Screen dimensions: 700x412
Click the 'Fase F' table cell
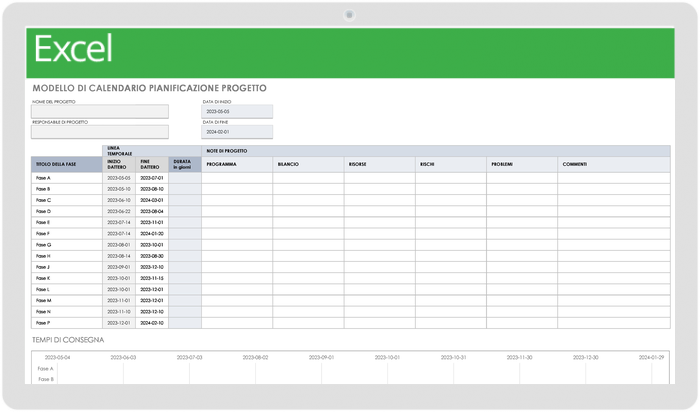pos(67,234)
